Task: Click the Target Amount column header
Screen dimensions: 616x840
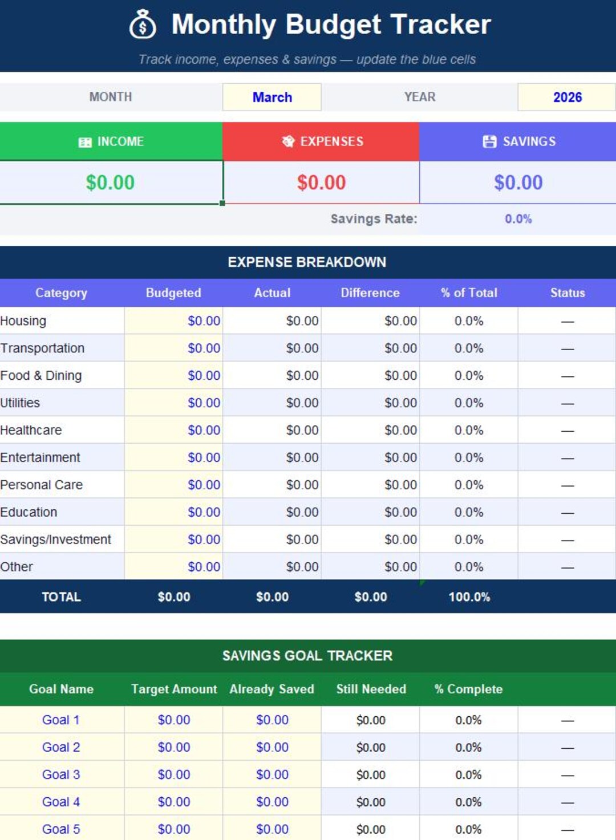Action: pyautogui.click(x=173, y=689)
